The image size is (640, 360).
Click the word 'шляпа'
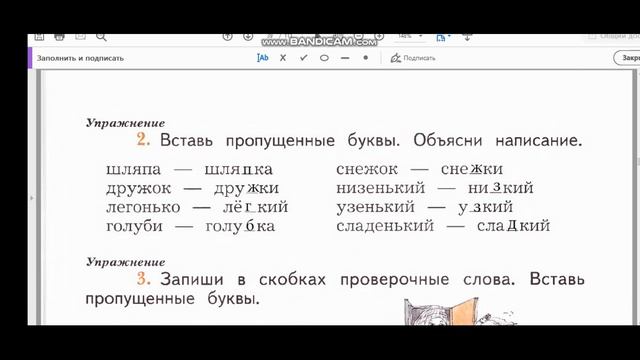133,169
